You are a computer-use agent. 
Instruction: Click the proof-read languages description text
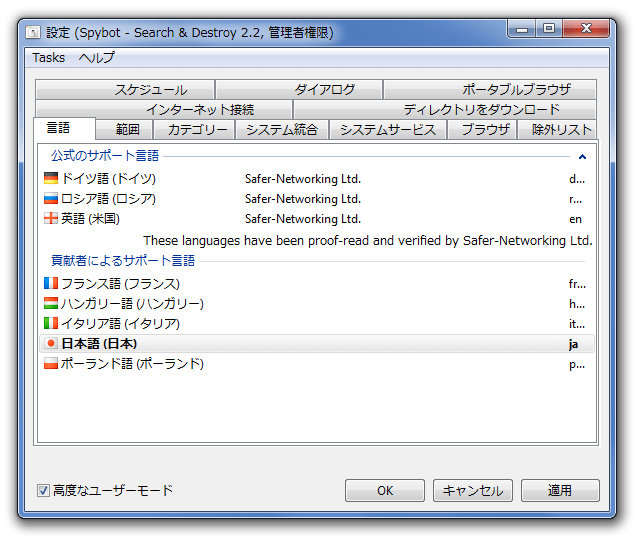[368, 240]
